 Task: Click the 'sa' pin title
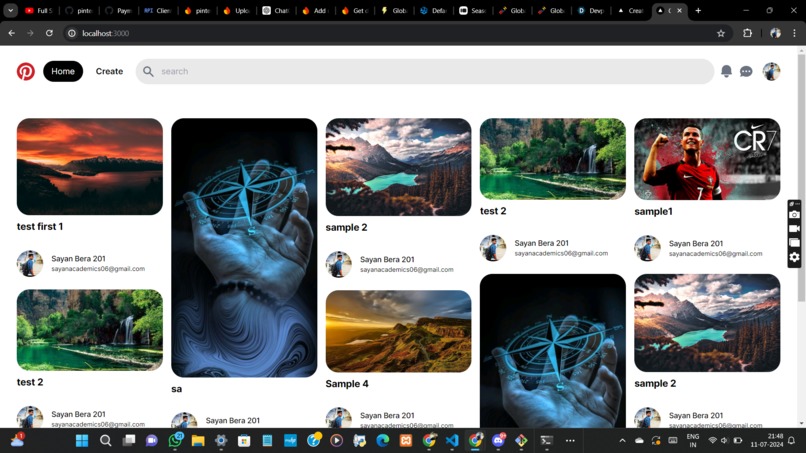pyautogui.click(x=176, y=389)
